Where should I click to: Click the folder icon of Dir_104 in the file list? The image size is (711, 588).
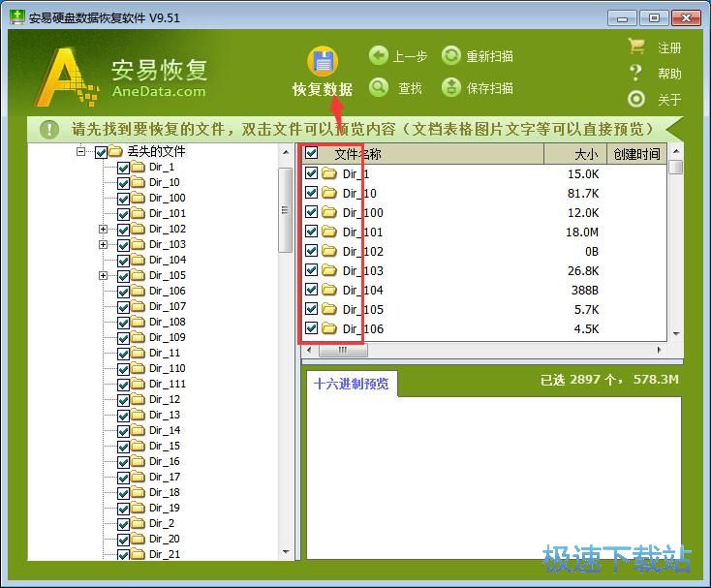point(329,290)
